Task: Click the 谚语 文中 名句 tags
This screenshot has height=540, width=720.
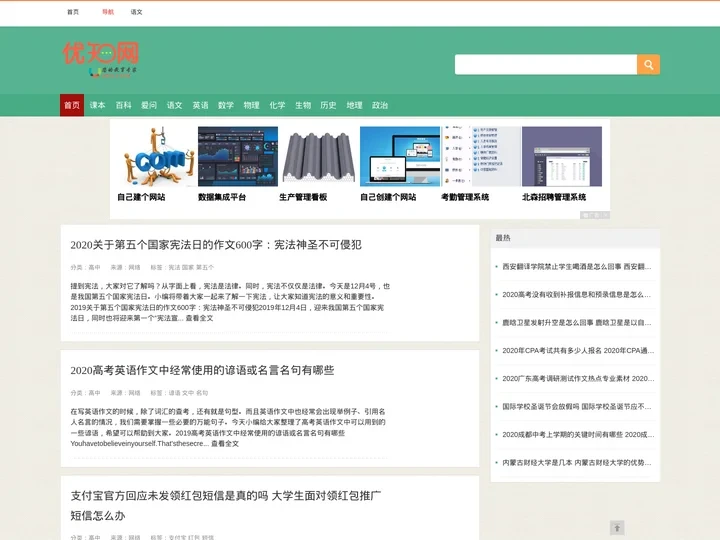Action: pyautogui.click(x=188, y=393)
